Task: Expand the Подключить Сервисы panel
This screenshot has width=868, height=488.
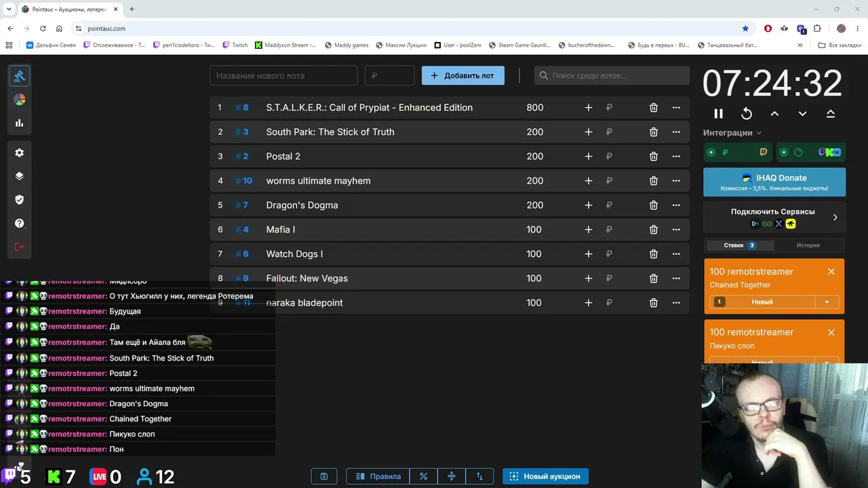Action: [x=774, y=218]
